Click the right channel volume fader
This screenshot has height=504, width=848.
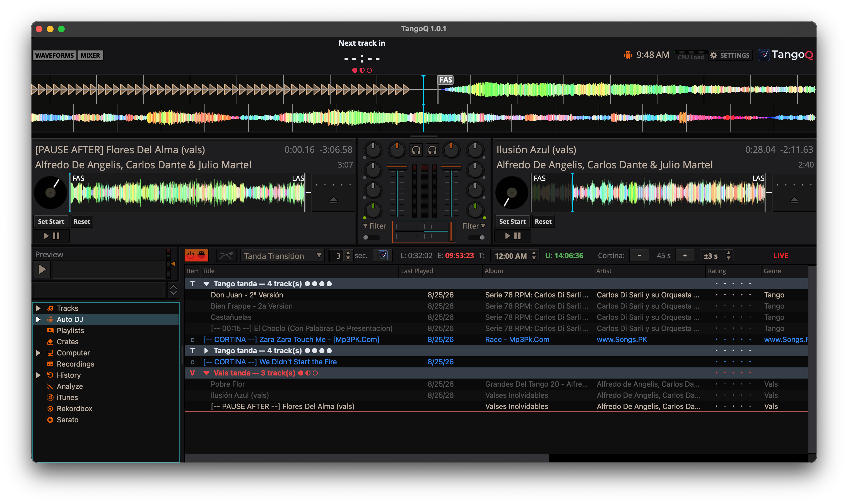tap(451, 167)
